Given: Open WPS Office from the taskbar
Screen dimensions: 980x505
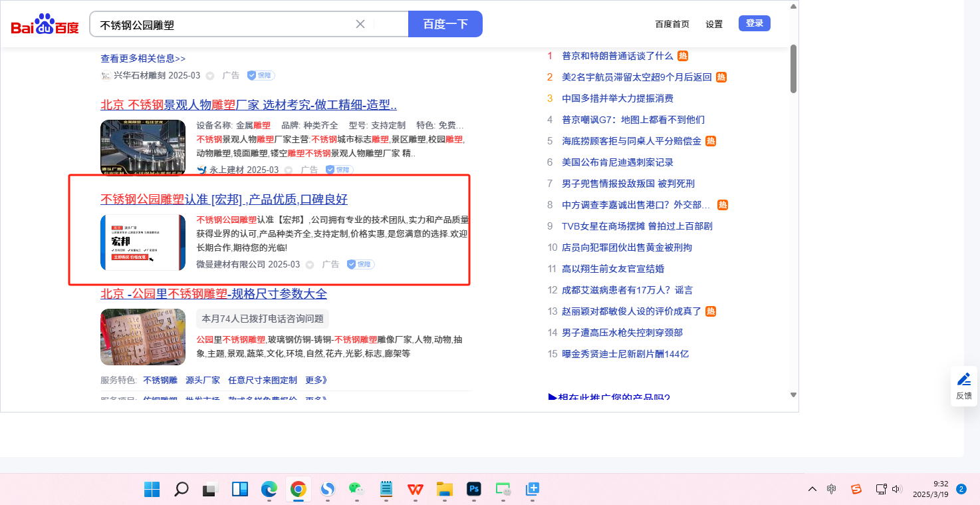Looking at the screenshot, I should click(x=416, y=490).
